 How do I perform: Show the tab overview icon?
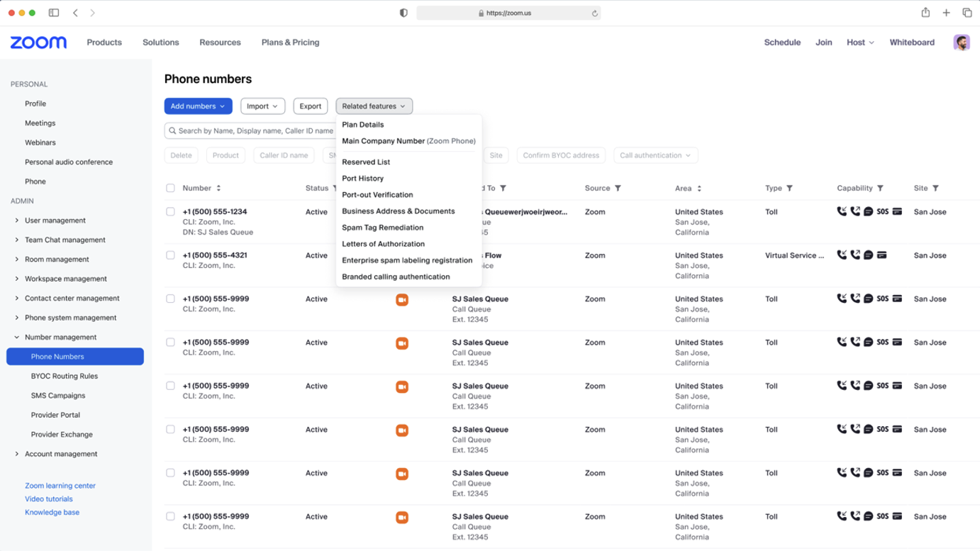(x=967, y=13)
